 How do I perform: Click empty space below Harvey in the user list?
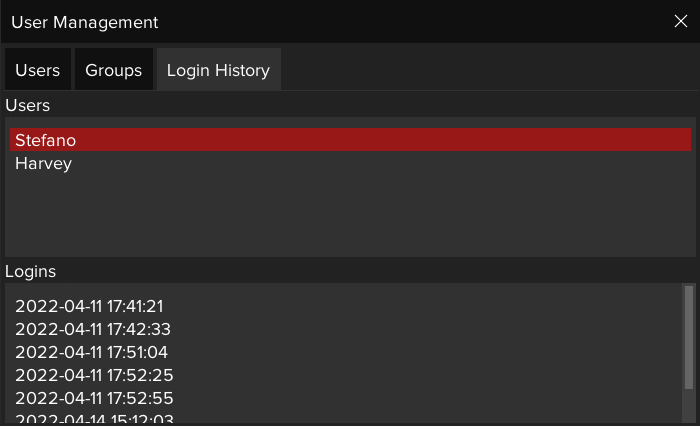pyautogui.click(x=350, y=215)
